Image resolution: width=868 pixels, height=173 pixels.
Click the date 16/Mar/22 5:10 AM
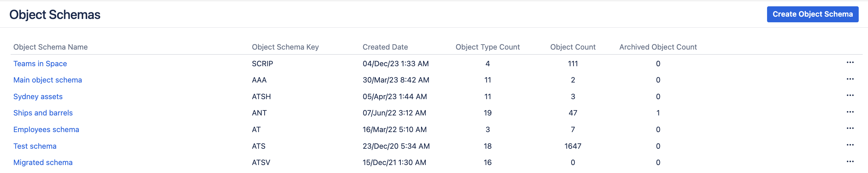point(394,129)
